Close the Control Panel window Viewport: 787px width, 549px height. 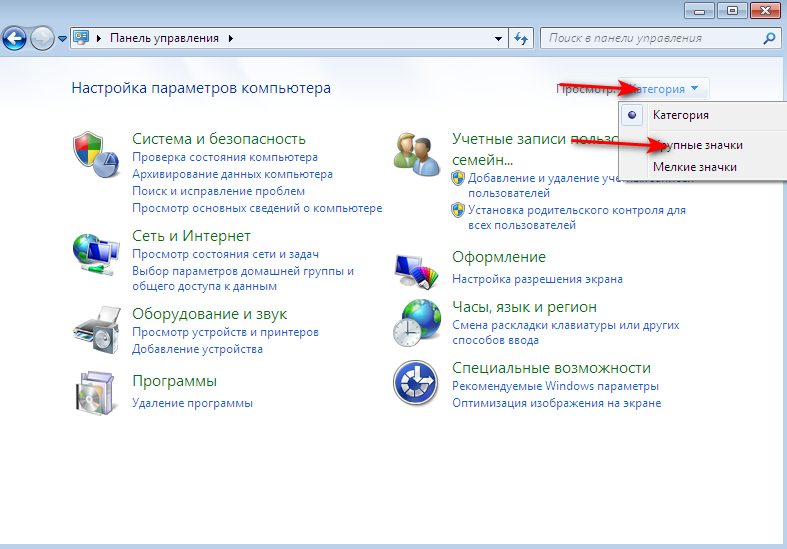(765, 11)
